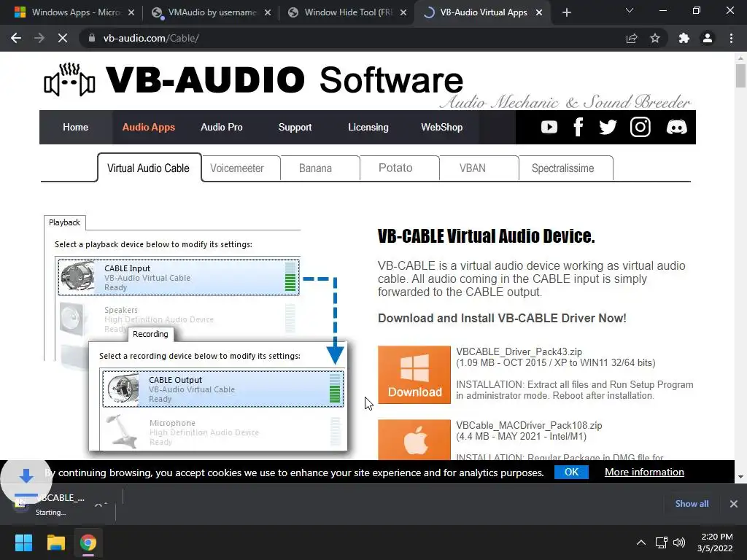Click the VB-Audio Software logo
The height and width of the screenshot is (560, 747).
tap(253, 79)
